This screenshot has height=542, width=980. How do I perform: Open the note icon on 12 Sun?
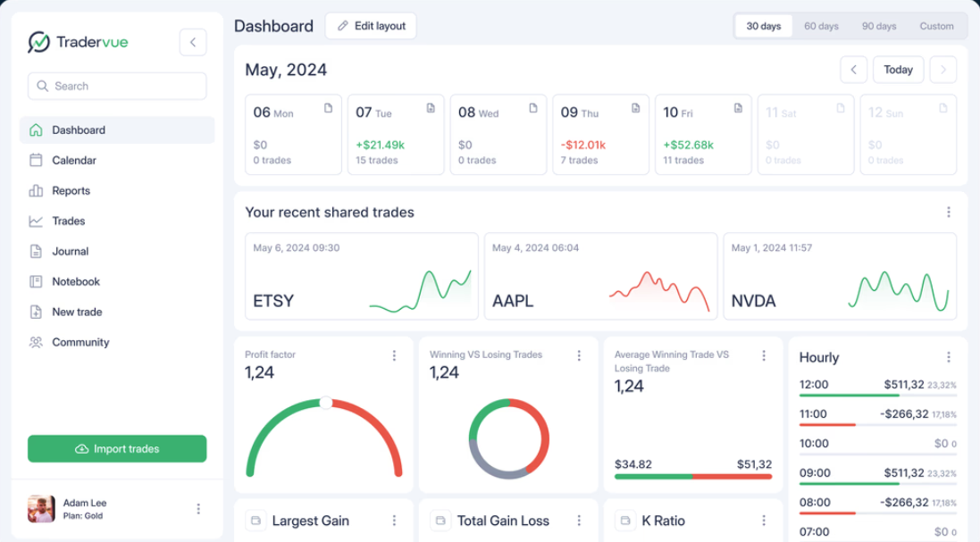point(943,109)
